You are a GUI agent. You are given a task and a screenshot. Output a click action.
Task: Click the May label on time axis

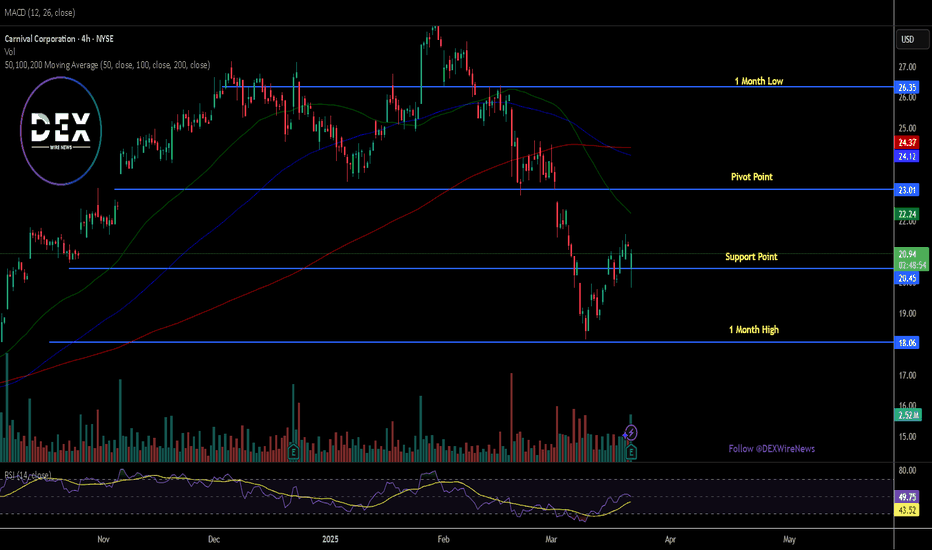click(789, 539)
